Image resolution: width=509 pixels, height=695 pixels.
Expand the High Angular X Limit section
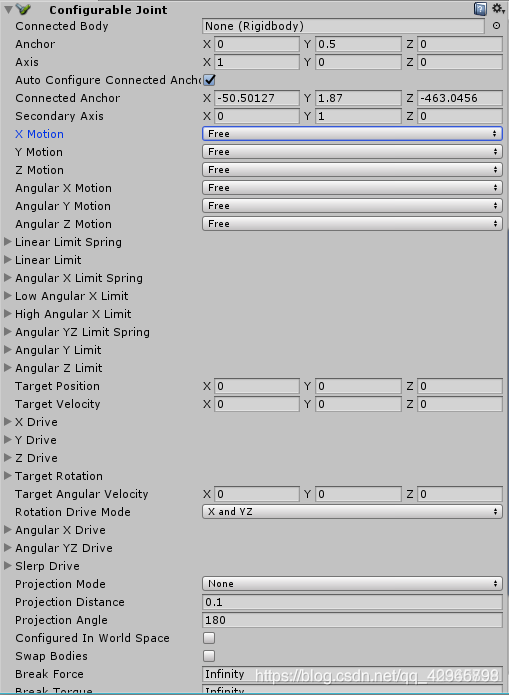pyautogui.click(x=8, y=314)
